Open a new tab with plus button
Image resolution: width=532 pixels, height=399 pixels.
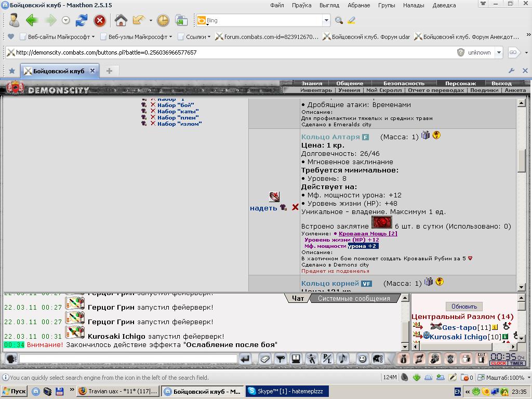(x=109, y=71)
